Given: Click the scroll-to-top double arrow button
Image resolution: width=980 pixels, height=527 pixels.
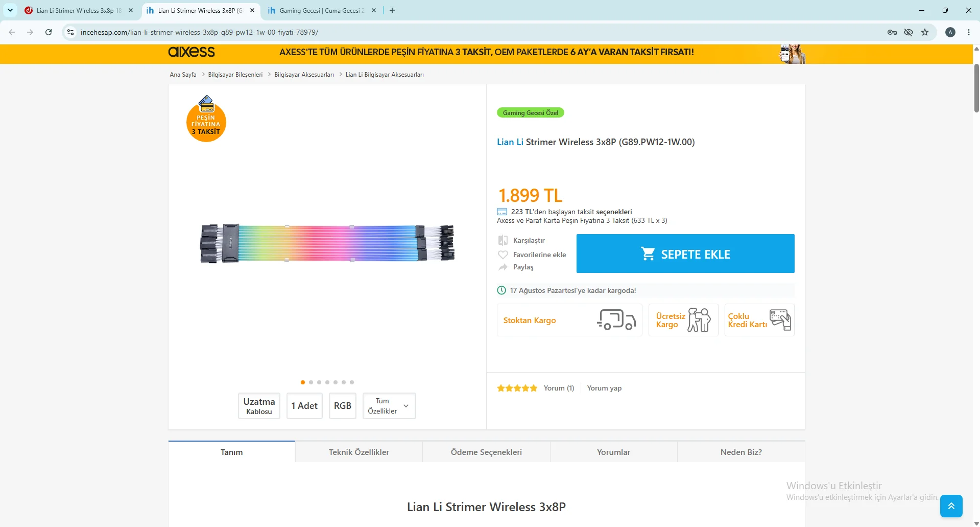Looking at the screenshot, I should tap(951, 506).
